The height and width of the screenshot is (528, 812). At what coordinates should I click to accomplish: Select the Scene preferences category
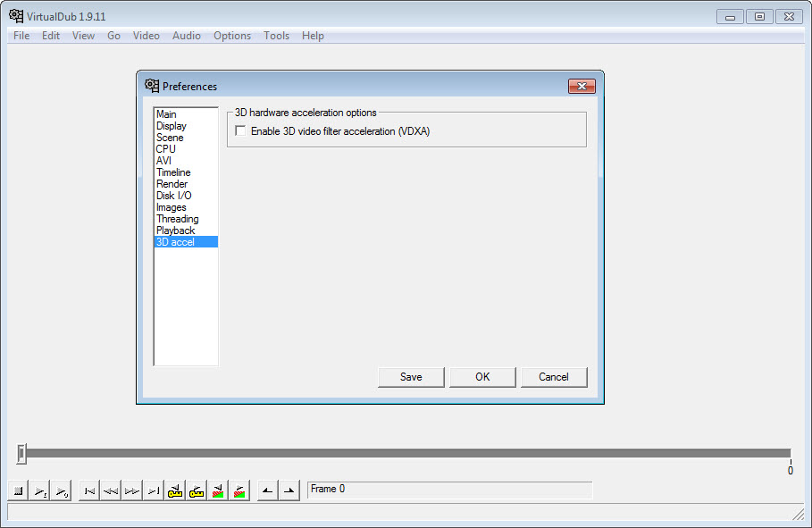(x=186, y=138)
